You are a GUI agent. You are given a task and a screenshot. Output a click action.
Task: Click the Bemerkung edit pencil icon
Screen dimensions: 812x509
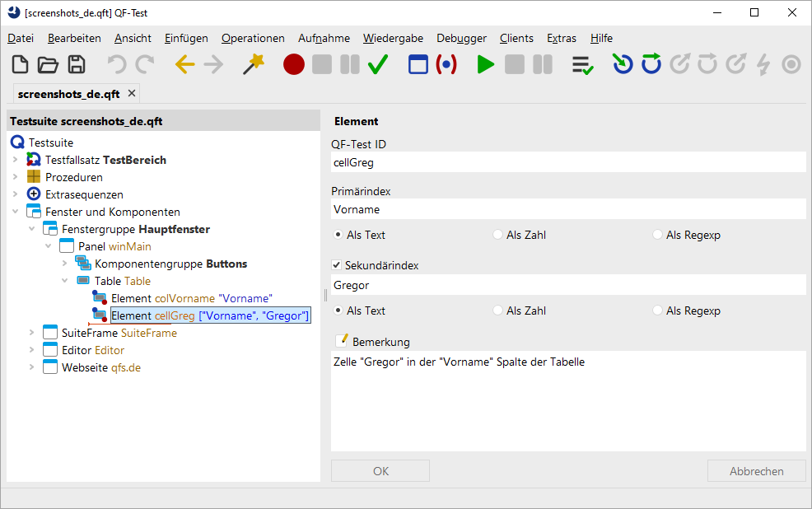click(x=341, y=341)
